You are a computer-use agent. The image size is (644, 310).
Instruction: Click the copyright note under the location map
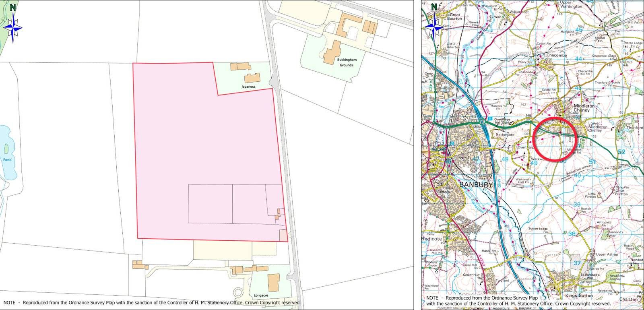click(518, 301)
